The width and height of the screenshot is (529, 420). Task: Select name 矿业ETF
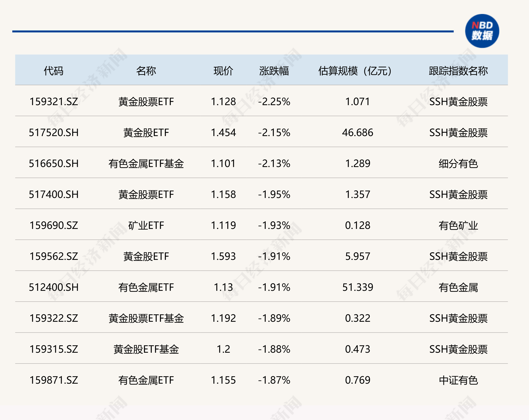pos(146,225)
